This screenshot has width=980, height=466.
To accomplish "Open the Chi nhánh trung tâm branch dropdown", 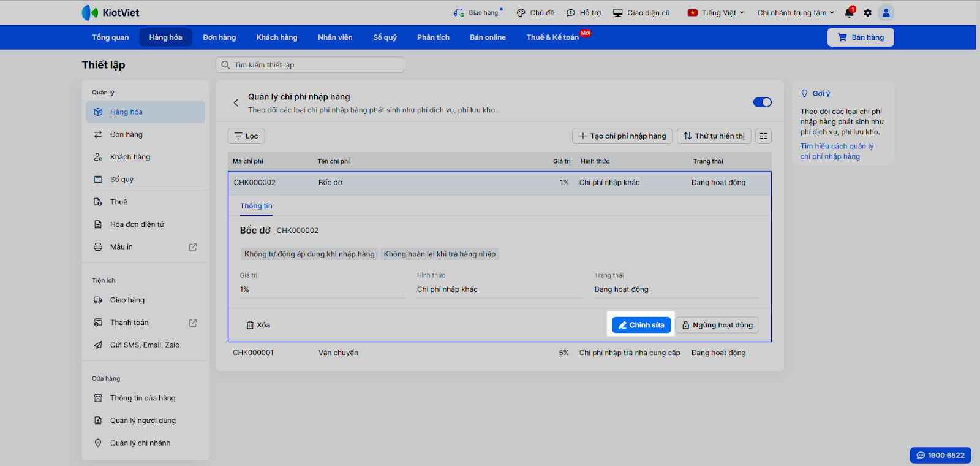I will [796, 12].
